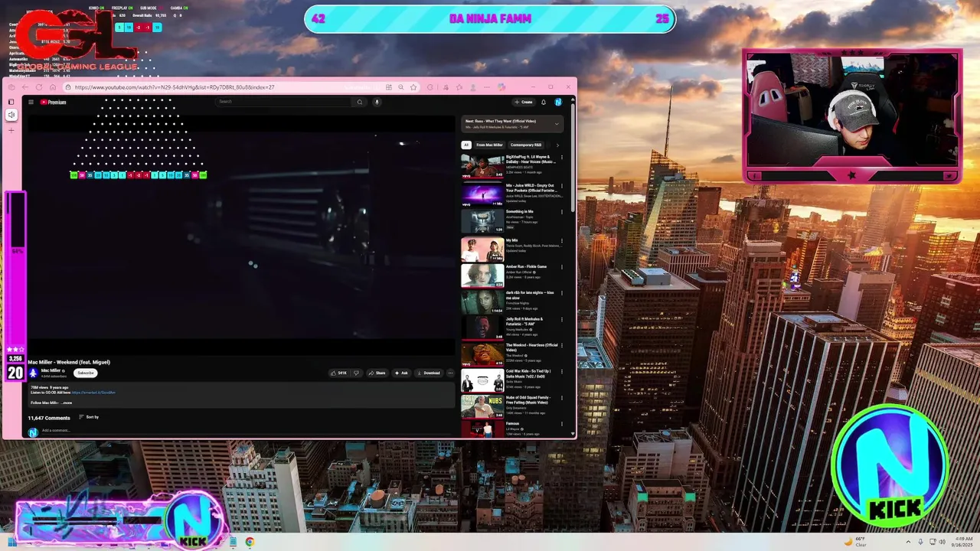Click the browser back arrow
Viewport: 980px width, 551px height.
(25, 87)
